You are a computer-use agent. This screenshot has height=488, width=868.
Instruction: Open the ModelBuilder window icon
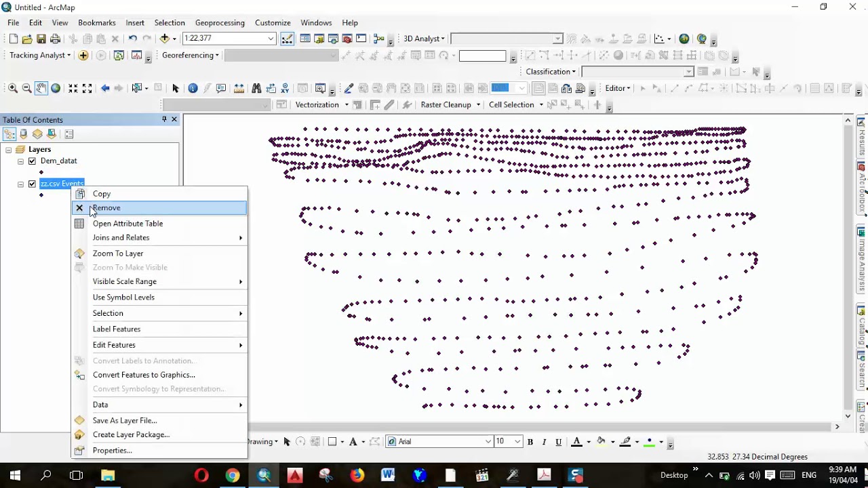tap(379, 39)
